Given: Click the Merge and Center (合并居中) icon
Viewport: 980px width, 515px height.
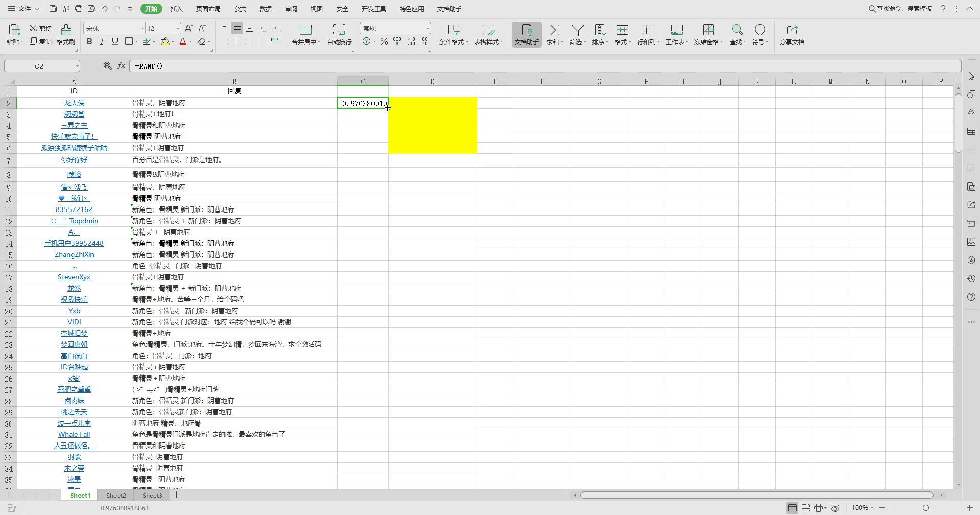Looking at the screenshot, I should (x=306, y=30).
